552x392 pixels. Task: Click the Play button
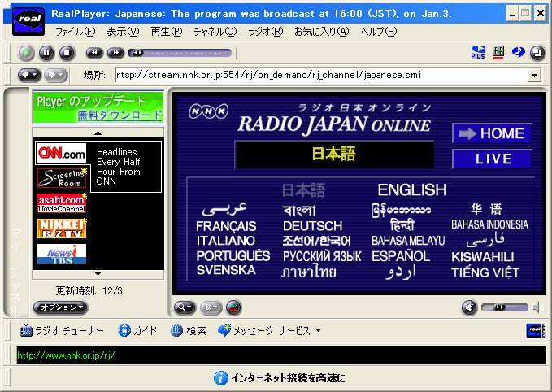(26, 53)
